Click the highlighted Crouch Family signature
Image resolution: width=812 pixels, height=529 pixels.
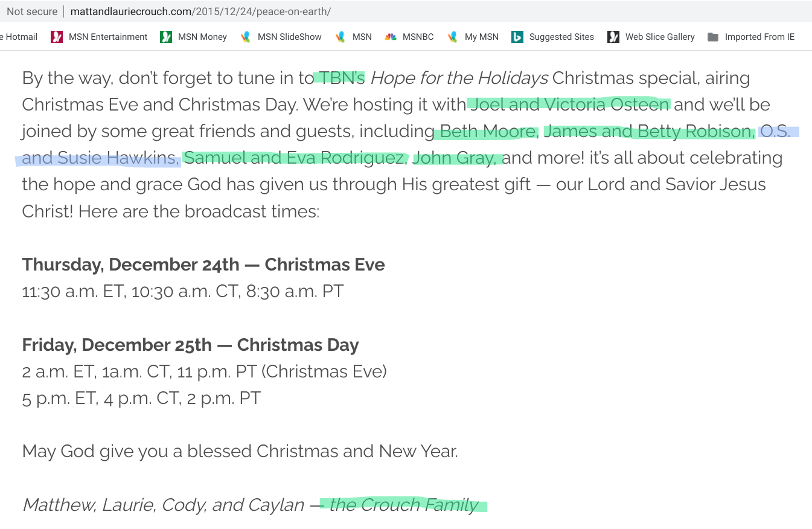coord(404,505)
